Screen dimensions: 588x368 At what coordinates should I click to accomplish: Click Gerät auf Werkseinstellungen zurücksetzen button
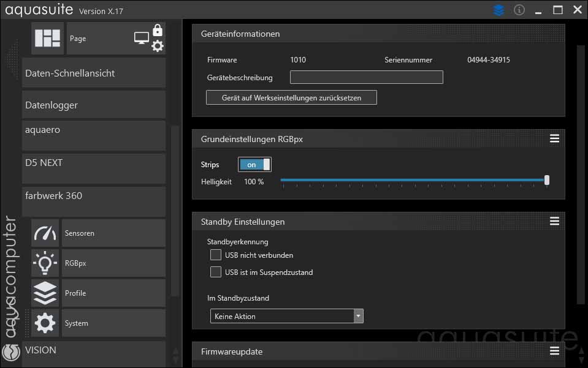click(x=291, y=98)
